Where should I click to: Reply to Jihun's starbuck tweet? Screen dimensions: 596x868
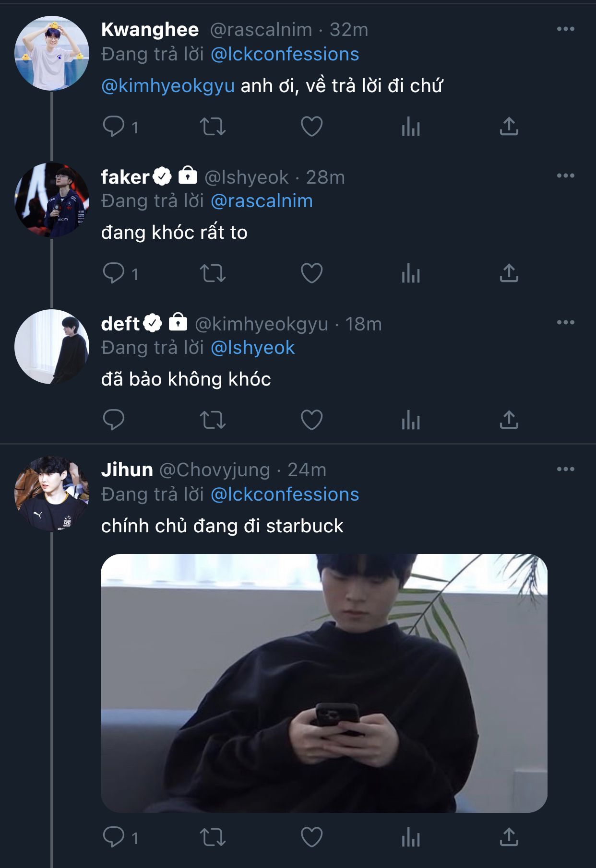click(x=114, y=837)
